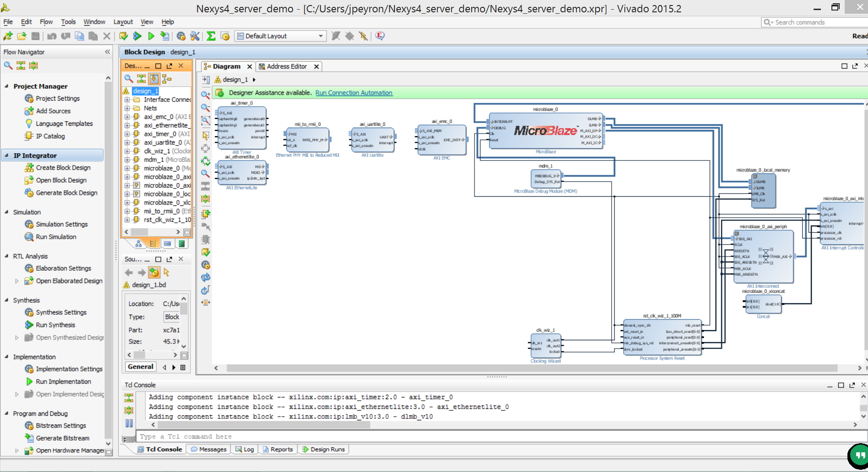Switch to the Messages tab
The height and width of the screenshot is (472, 868).
click(x=209, y=449)
